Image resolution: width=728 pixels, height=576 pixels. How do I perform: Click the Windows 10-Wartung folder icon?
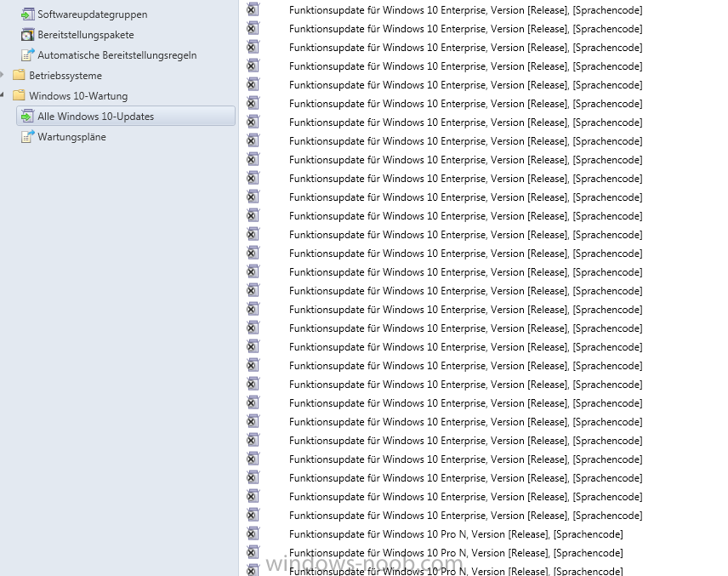19,95
